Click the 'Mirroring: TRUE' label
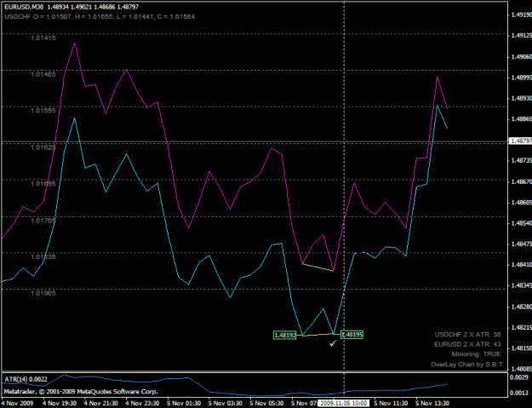The height and width of the screenshot is (408, 532). pos(477,354)
